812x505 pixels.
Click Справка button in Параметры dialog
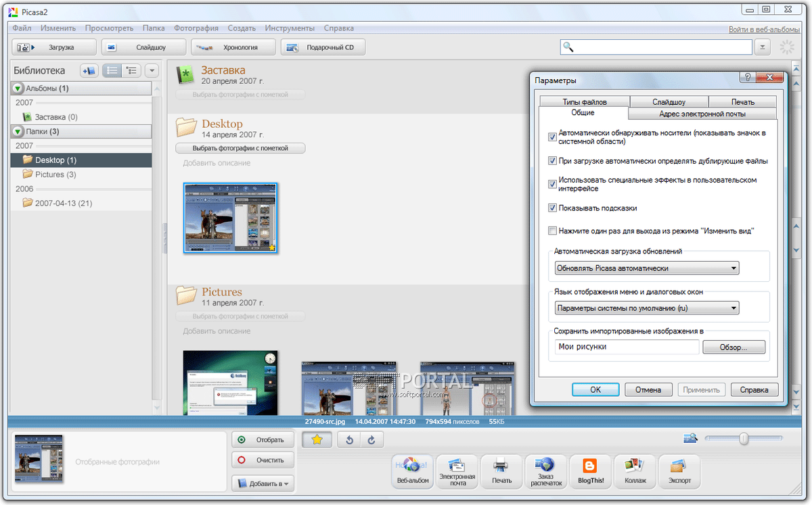754,390
